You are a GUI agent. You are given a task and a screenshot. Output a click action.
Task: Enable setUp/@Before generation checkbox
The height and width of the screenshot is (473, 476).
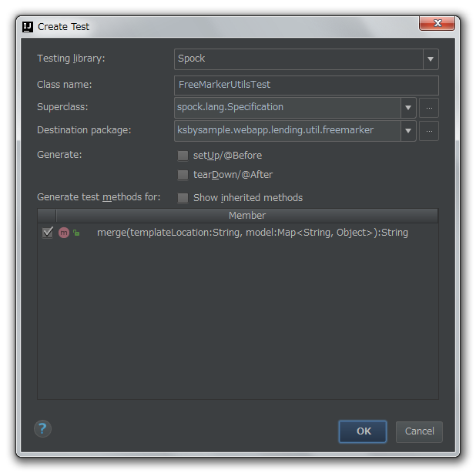coord(183,156)
